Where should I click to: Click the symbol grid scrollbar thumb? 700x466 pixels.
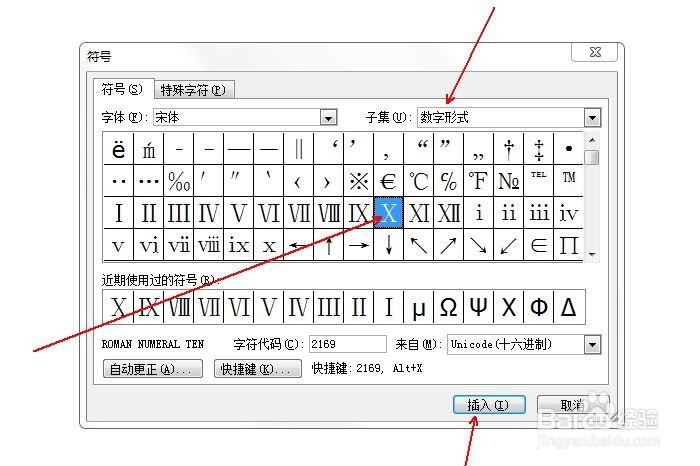(x=592, y=158)
